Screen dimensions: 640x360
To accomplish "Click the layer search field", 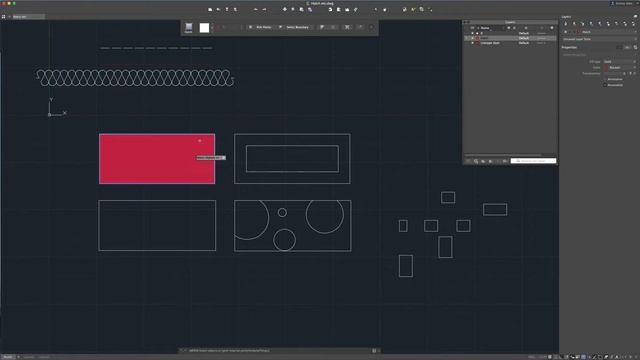I will tap(533, 161).
